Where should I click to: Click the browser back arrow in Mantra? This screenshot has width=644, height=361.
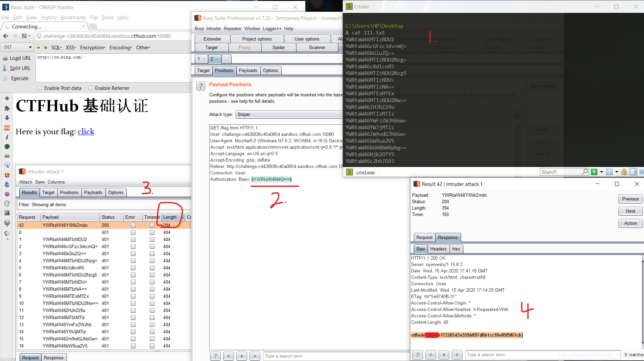coord(5,36)
